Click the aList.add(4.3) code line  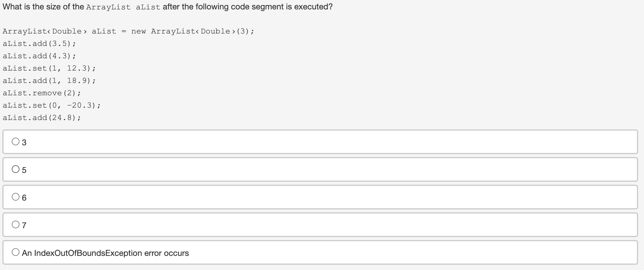point(39,56)
